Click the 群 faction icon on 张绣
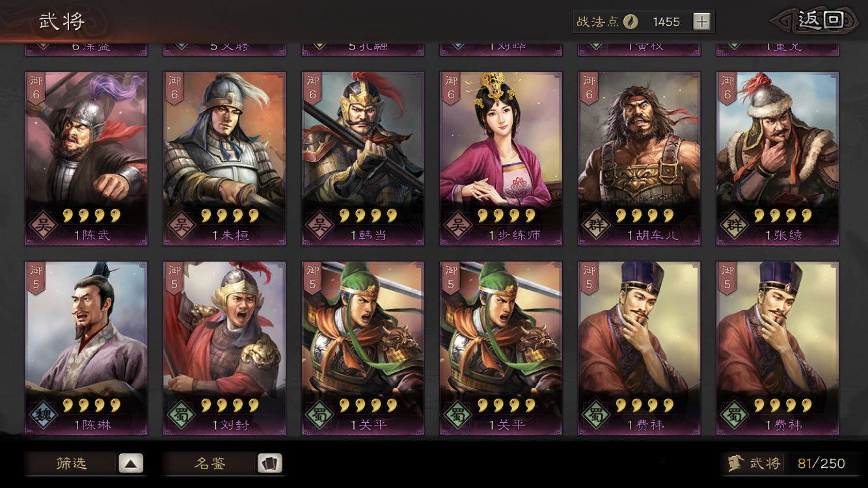 735,226
